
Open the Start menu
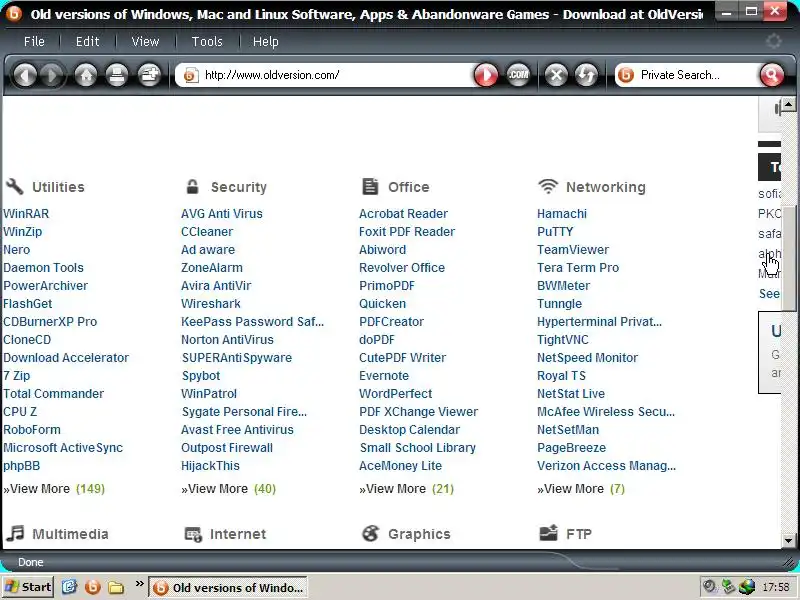pos(28,587)
